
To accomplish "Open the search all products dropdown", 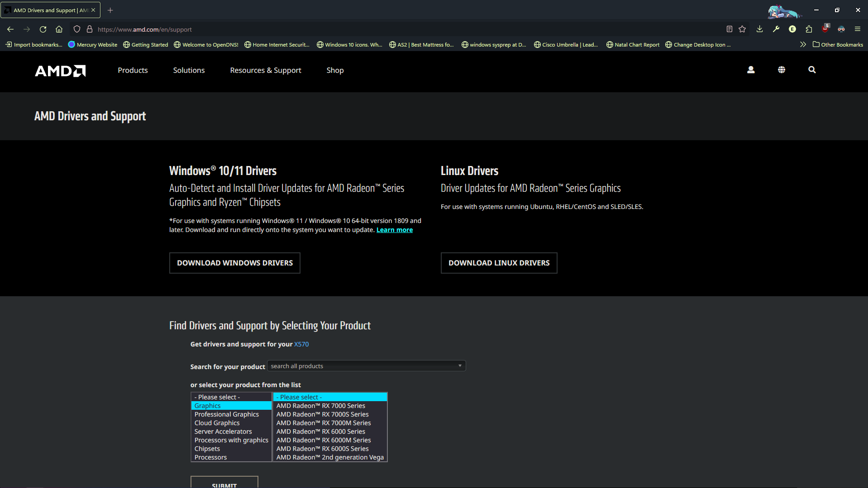I will click(367, 366).
